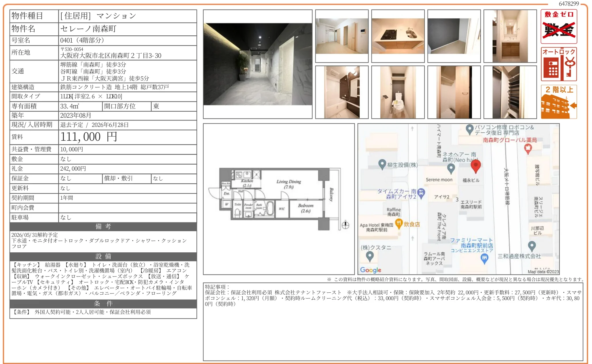The width and height of the screenshot is (592, 364).
Task: Open the washbasin vanity photo
Action: pos(510,36)
